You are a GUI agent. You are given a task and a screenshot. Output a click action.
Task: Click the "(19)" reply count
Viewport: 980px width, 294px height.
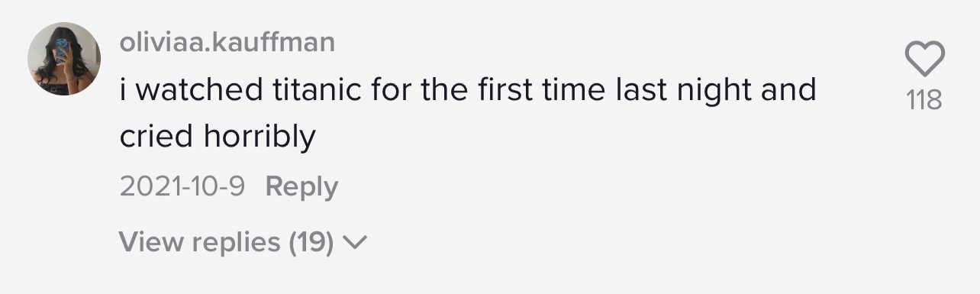click(x=311, y=243)
